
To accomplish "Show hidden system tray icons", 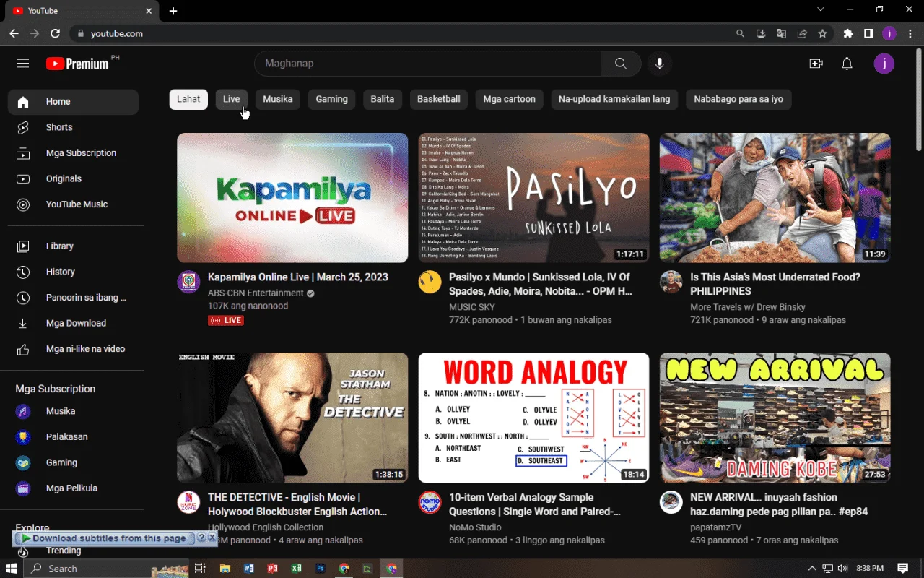I will pos(812,569).
